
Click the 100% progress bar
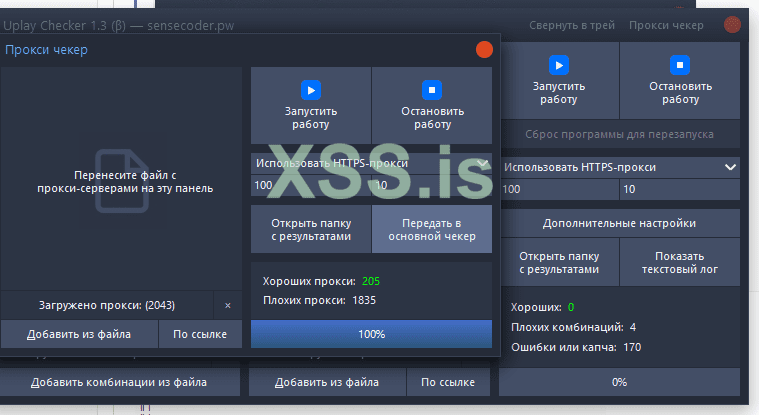371,334
